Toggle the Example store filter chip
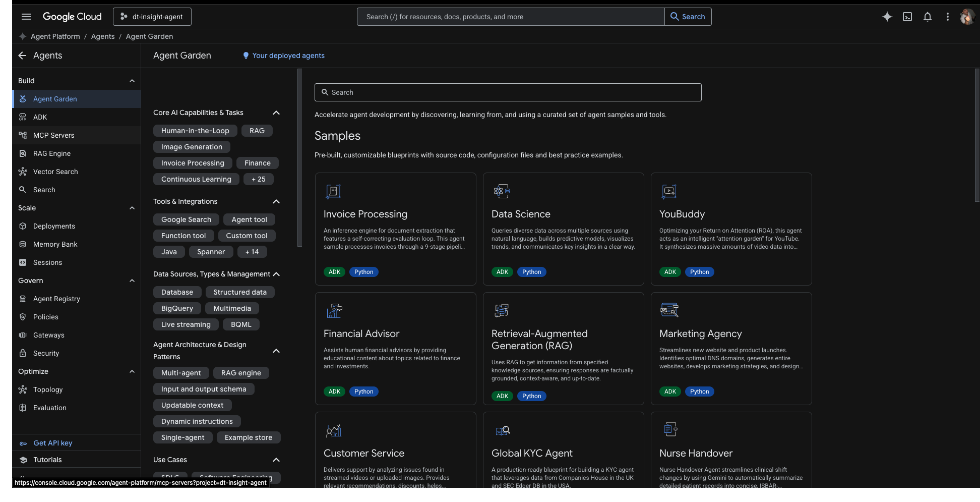This screenshot has height=502, width=980. coord(249,437)
